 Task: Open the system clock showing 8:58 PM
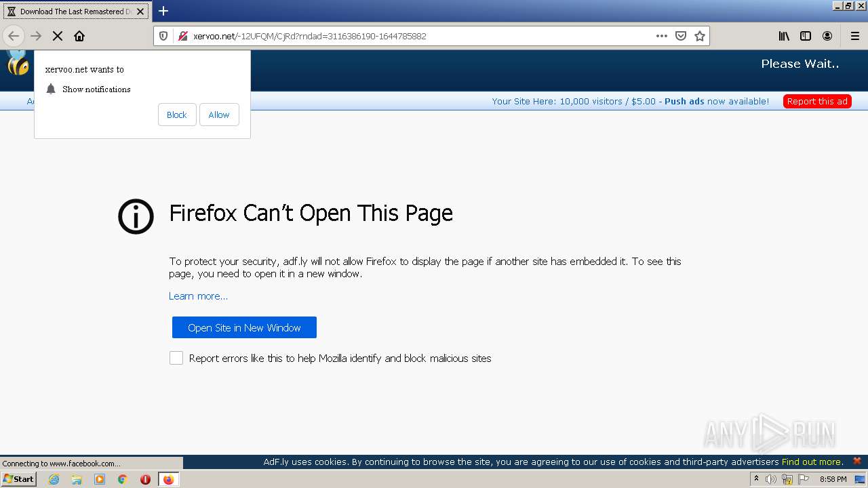833,479
